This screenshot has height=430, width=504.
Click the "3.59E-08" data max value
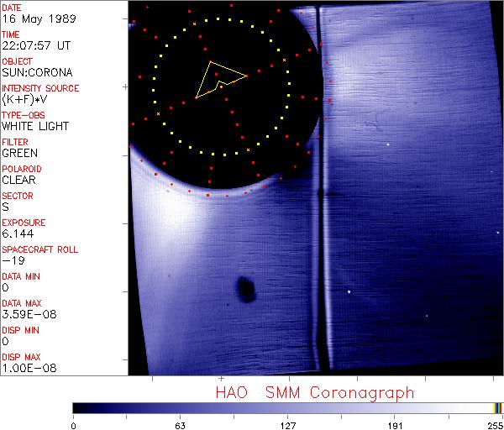pyautogui.click(x=26, y=314)
